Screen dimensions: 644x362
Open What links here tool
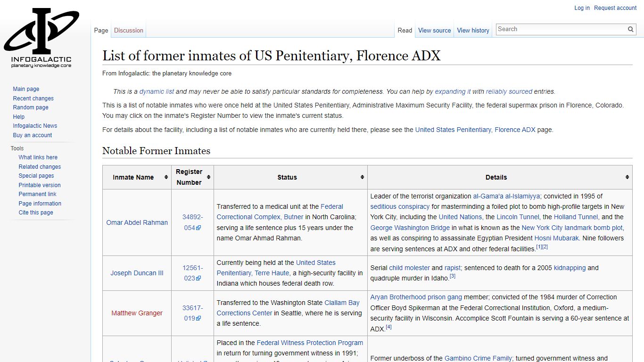pyautogui.click(x=38, y=157)
